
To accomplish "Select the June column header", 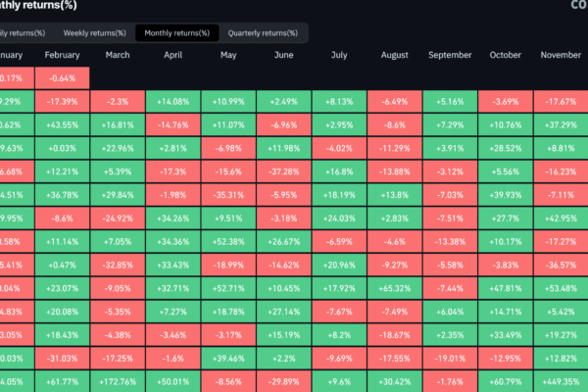I will coord(284,55).
